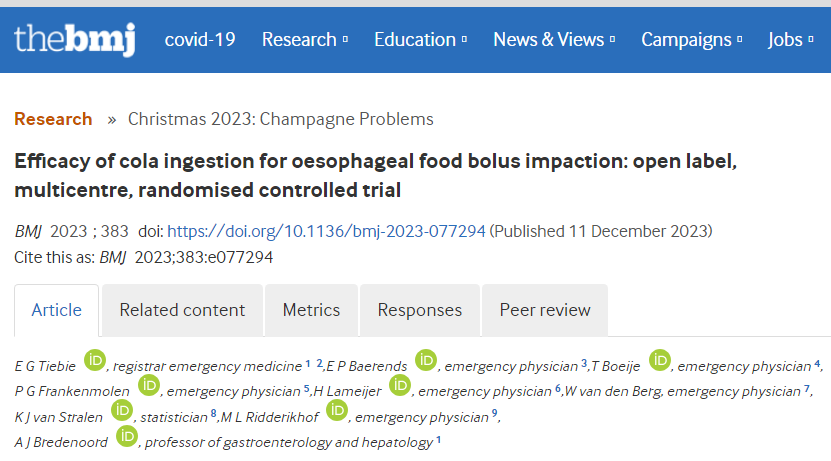Click the Research breadcrumb link

(x=53, y=119)
